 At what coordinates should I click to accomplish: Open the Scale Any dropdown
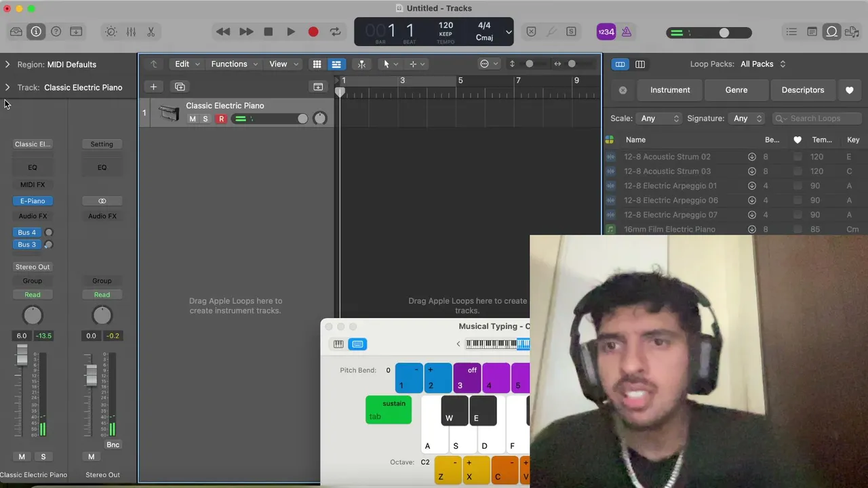tap(660, 119)
